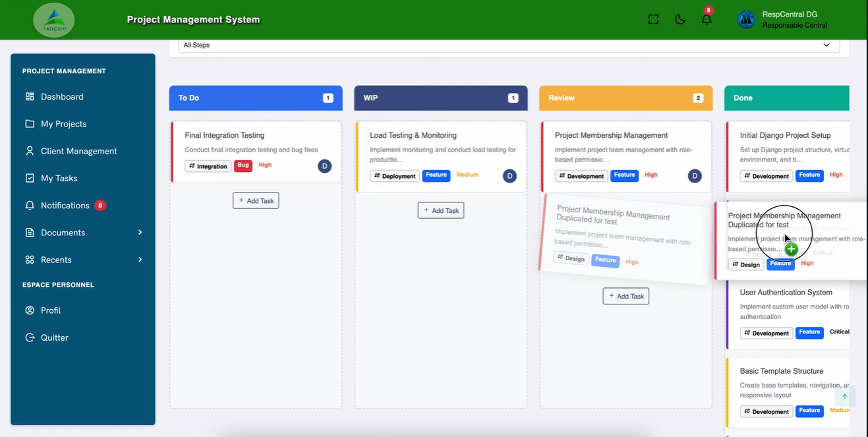Add Task in the Review column

coord(626,296)
